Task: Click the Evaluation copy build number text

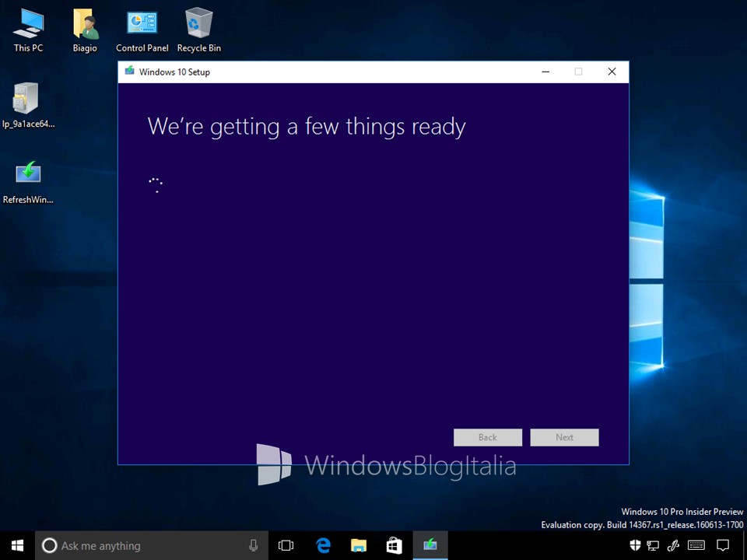Action: pyautogui.click(x=642, y=525)
